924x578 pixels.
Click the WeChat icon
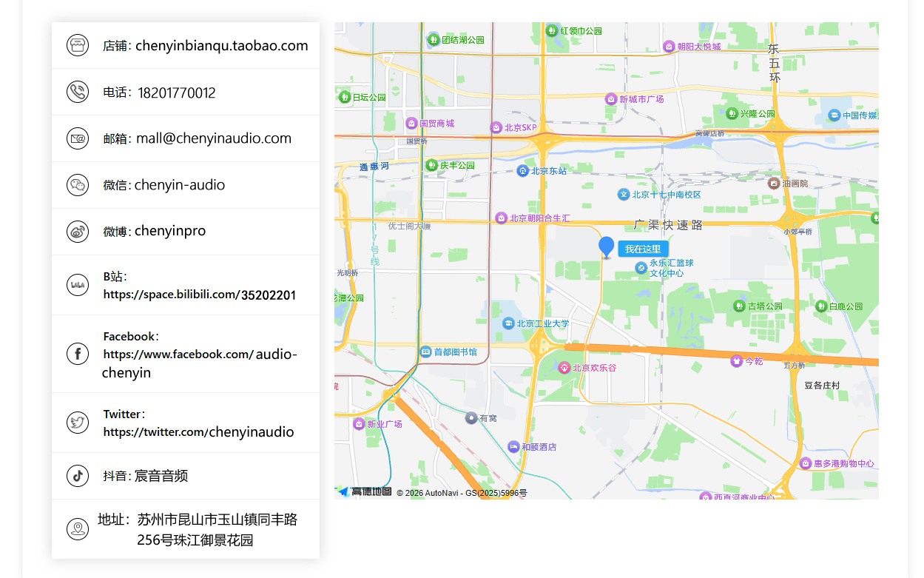point(78,185)
